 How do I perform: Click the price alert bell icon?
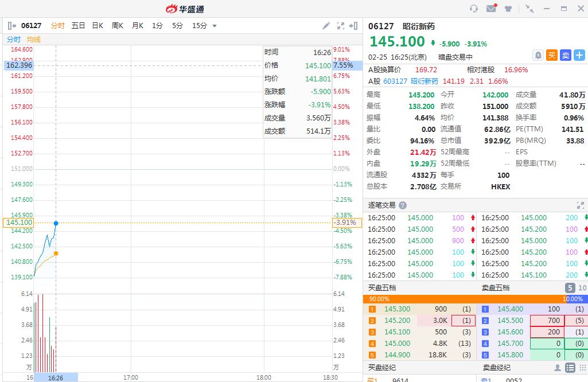(538, 55)
